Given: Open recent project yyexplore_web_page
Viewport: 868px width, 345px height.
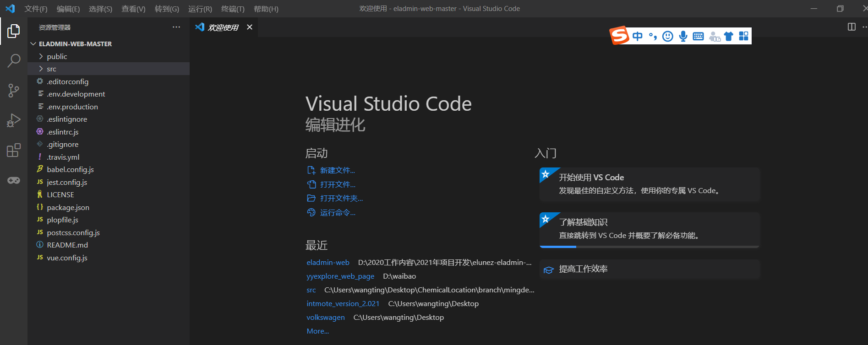Looking at the screenshot, I should [x=340, y=276].
